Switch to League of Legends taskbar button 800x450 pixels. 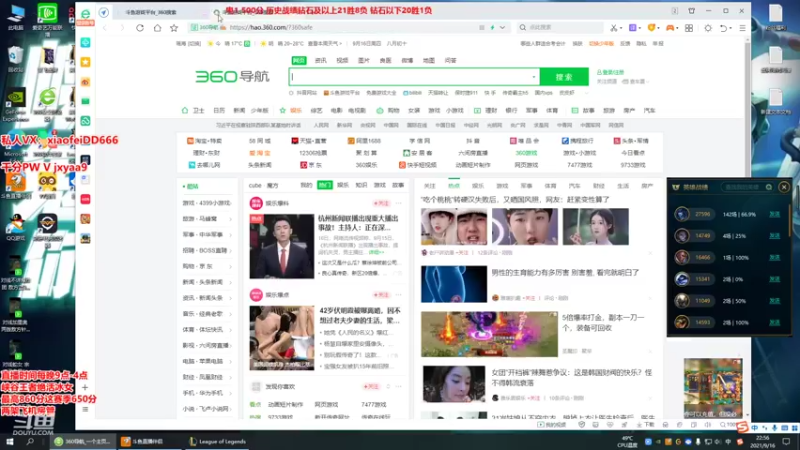(217, 442)
